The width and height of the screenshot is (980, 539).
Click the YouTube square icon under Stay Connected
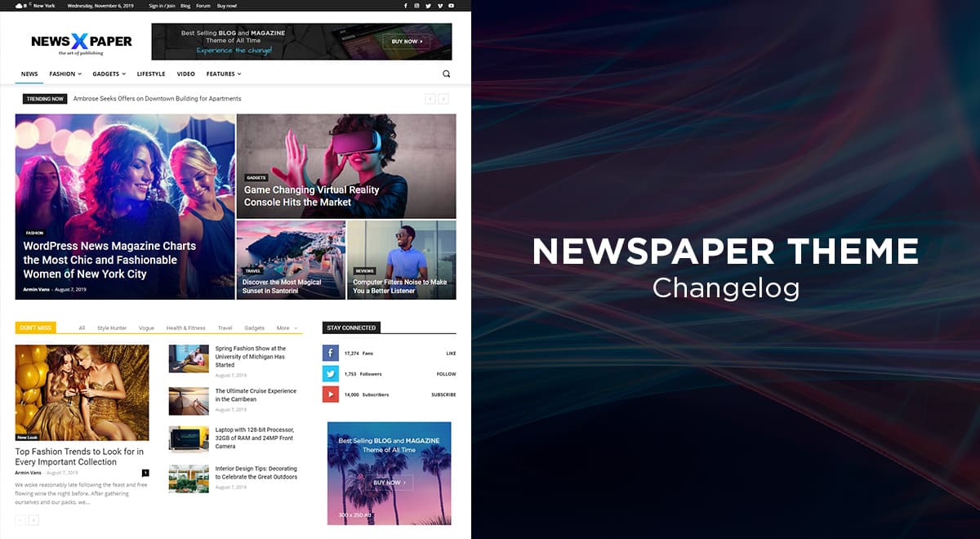[x=330, y=394]
